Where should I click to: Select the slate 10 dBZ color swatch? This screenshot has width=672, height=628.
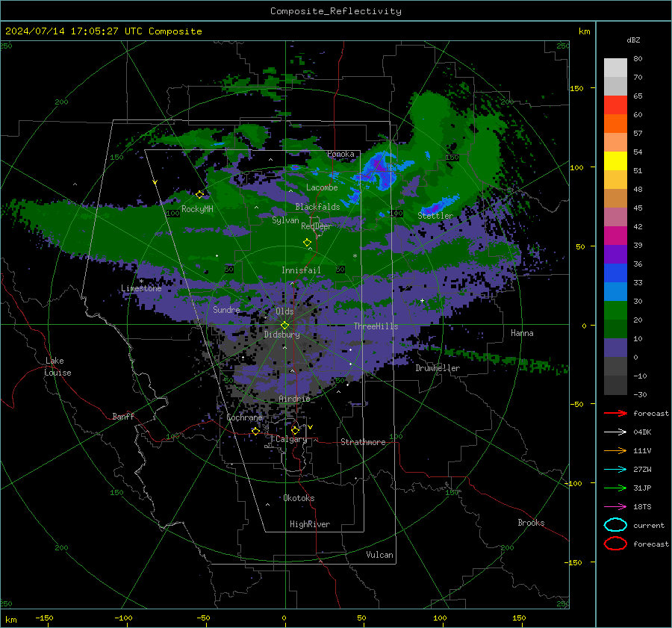click(615, 348)
